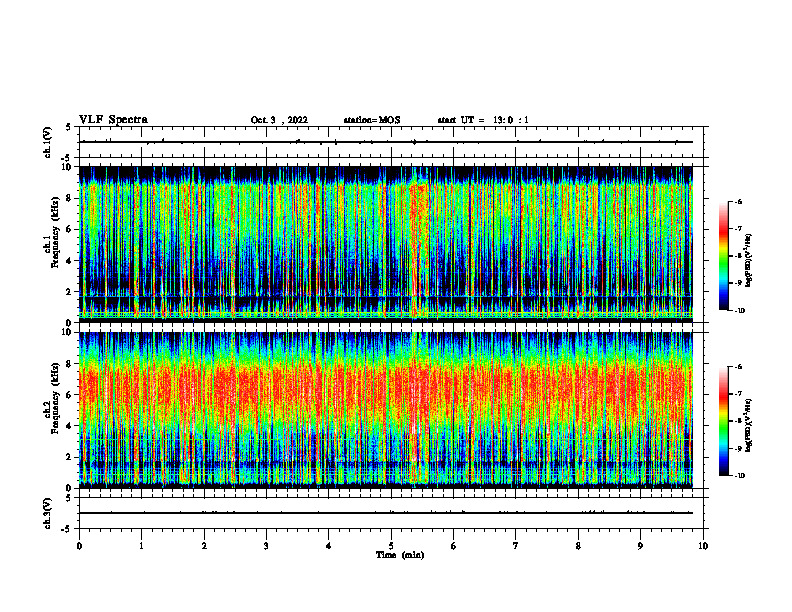
Task: Click the ch.2 "Frequency (kHz)" axis label
Action: 55,398
